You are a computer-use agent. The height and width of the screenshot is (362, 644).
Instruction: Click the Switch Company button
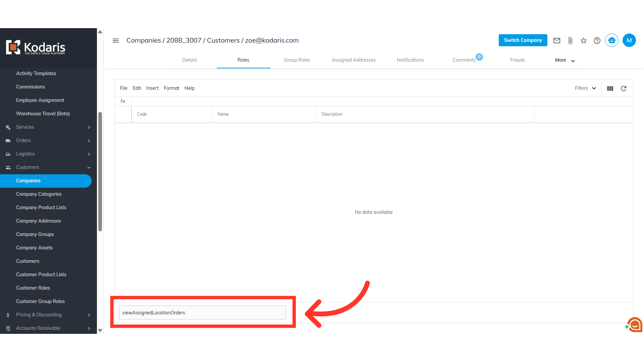tap(523, 40)
